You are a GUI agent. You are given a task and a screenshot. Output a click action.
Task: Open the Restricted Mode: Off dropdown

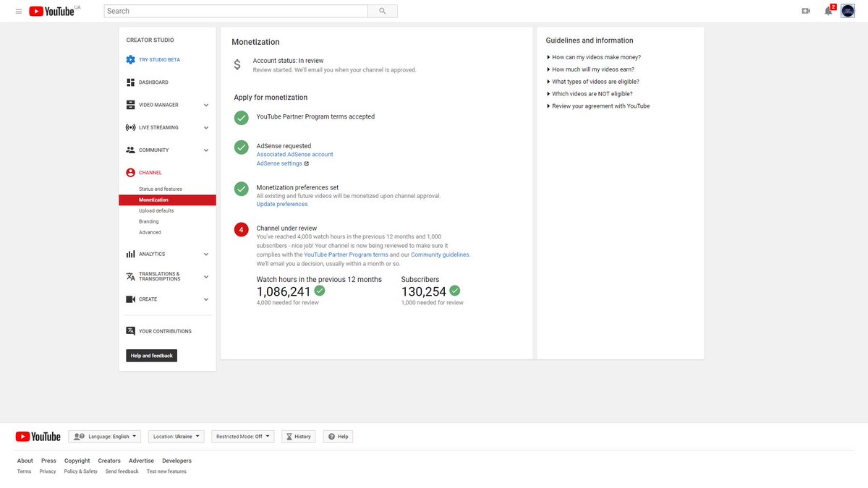tap(243, 437)
